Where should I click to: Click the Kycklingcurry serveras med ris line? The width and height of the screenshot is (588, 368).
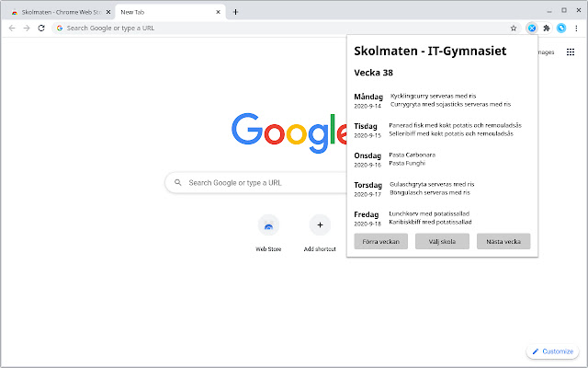pyautogui.click(x=433, y=96)
